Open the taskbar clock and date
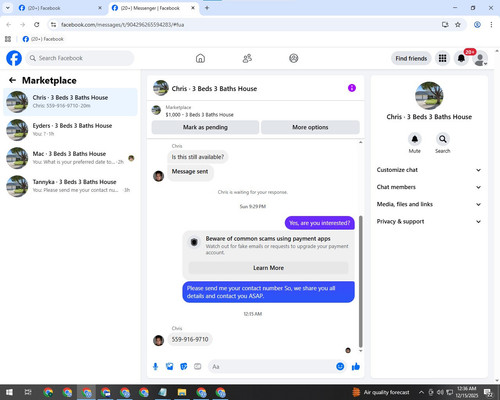This screenshot has height=400, width=500. [x=467, y=392]
